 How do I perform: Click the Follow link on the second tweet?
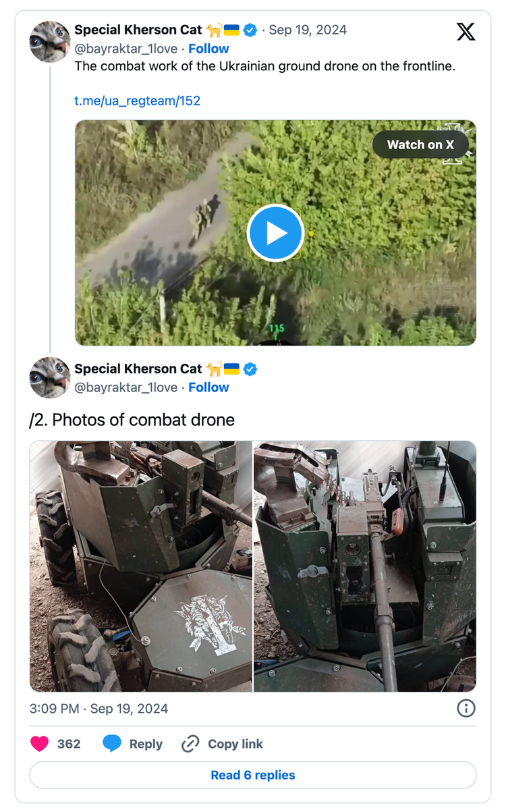(x=208, y=387)
